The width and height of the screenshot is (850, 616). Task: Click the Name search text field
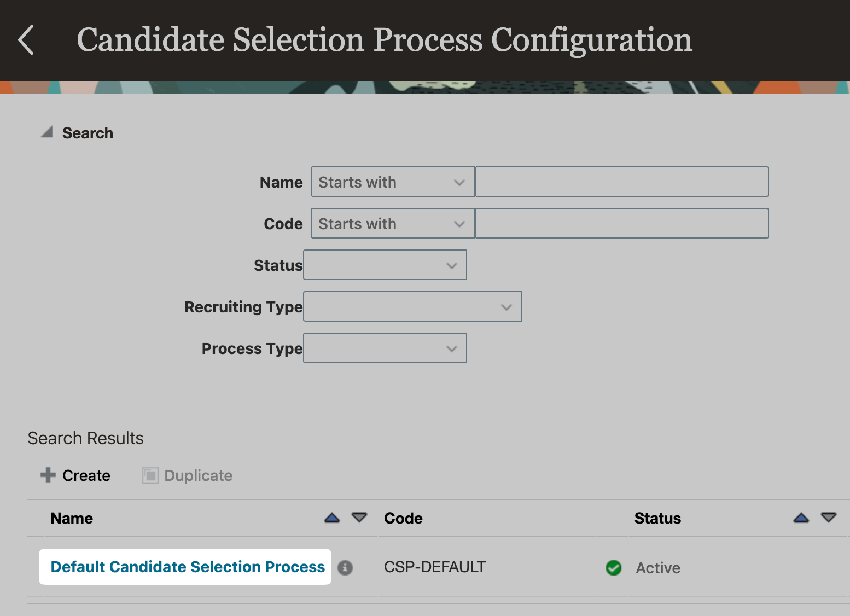[x=622, y=182]
